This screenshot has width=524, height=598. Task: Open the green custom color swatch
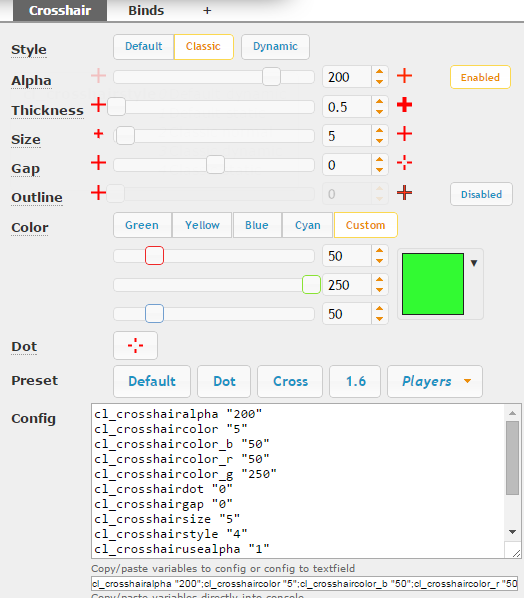tap(433, 284)
